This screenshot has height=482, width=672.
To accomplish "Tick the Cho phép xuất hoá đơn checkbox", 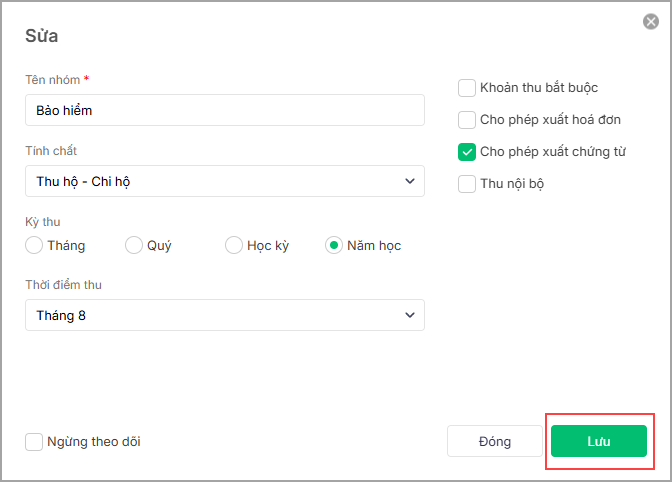I will (x=467, y=120).
